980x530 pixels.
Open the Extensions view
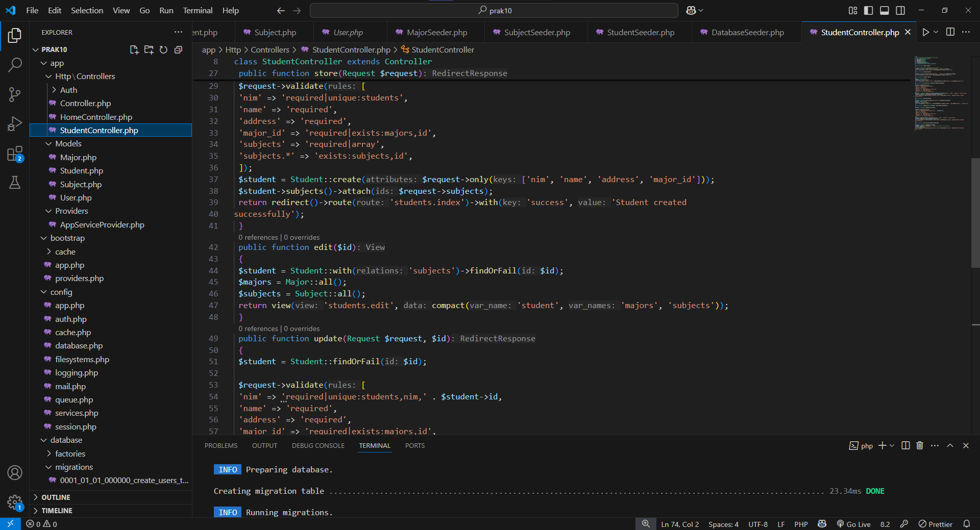click(15, 153)
